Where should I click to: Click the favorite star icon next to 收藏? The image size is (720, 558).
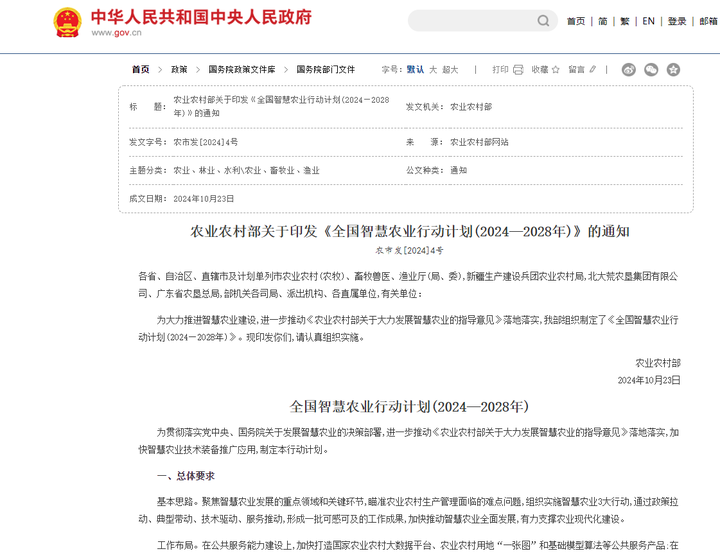556,70
